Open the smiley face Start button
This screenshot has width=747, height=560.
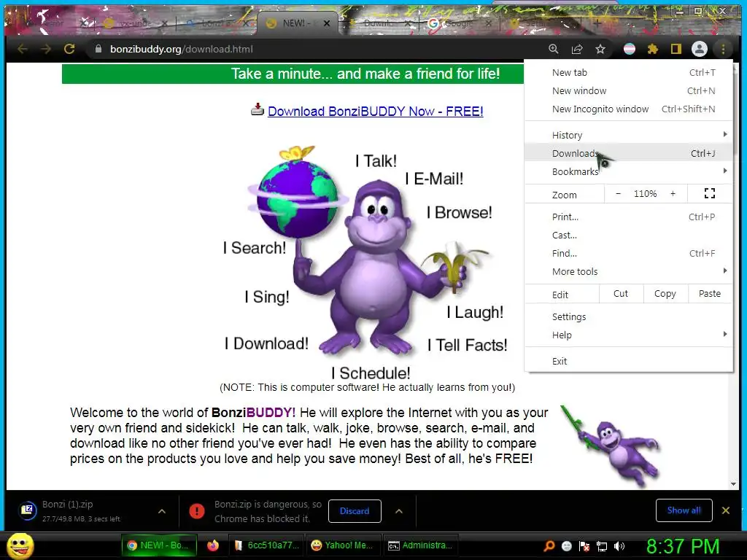20,545
